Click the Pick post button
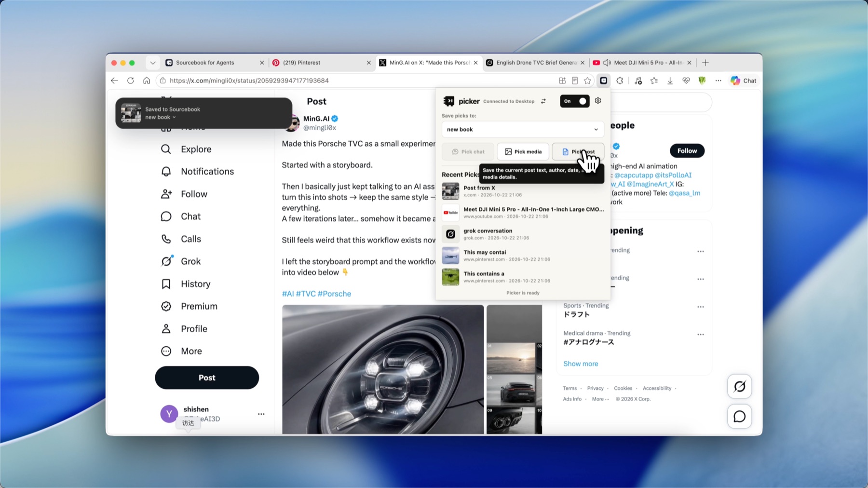 (x=578, y=151)
